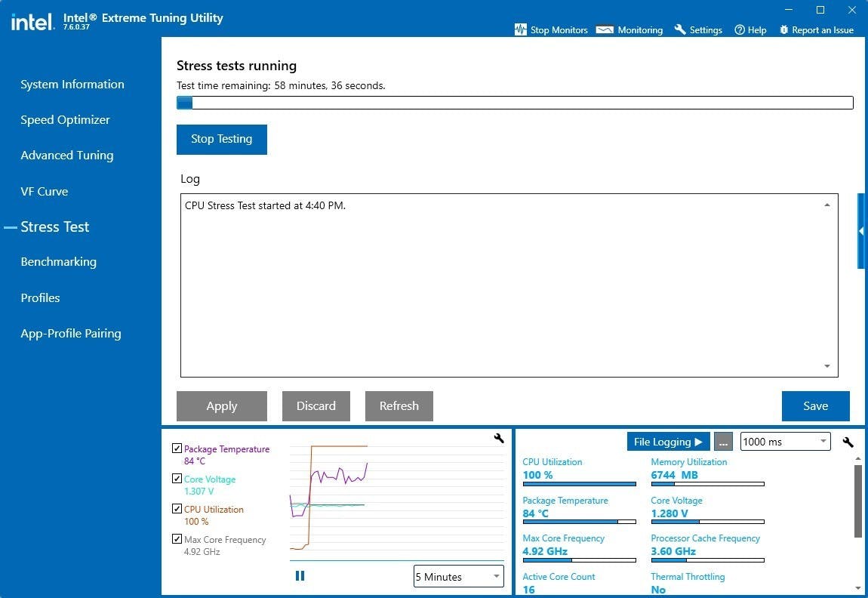Click the Core Voltage meter bar
The height and width of the screenshot is (598, 868).
[707, 522]
